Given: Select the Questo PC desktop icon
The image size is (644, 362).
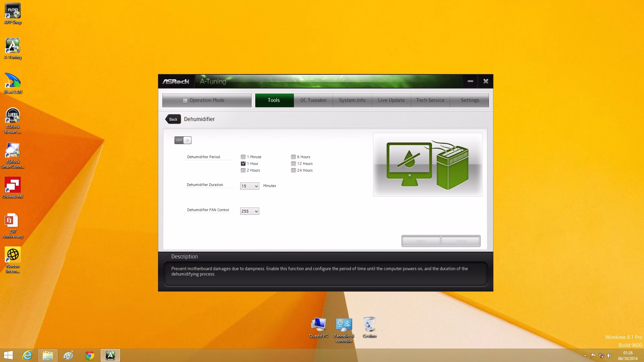Looking at the screenshot, I should click(x=318, y=328).
